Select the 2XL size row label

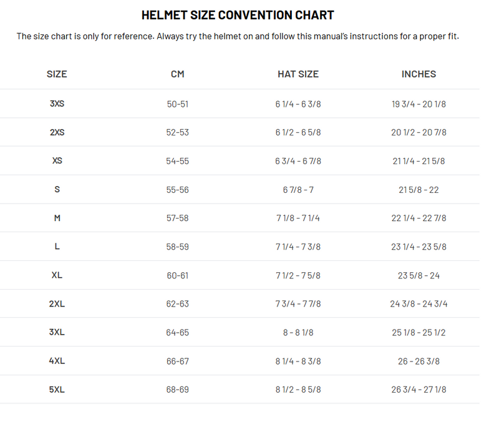[x=57, y=304]
